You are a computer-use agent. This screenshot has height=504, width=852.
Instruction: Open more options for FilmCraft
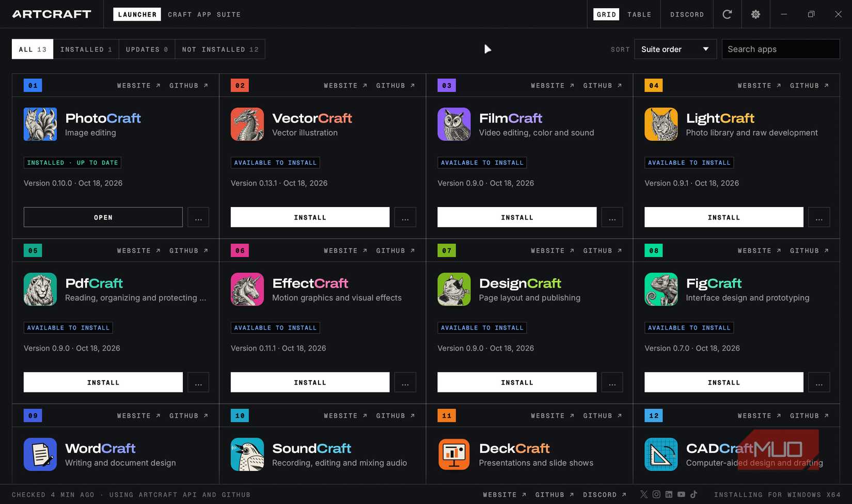click(x=612, y=217)
